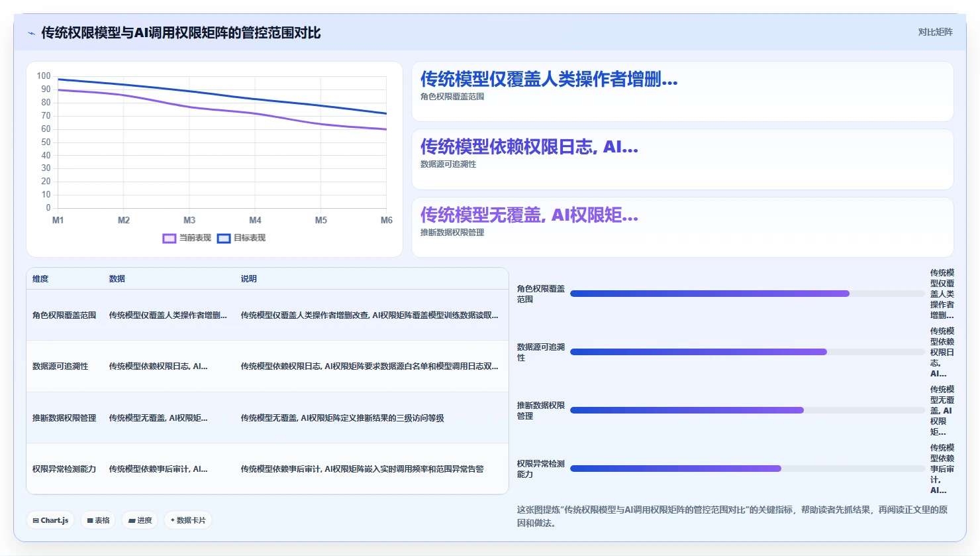Click the small icon beside the dashboard title

click(x=31, y=33)
